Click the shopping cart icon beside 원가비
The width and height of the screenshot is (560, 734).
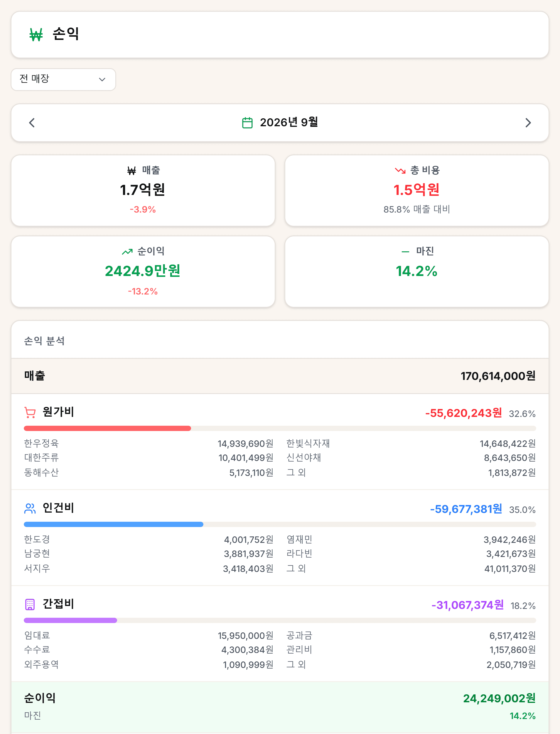(x=30, y=413)
